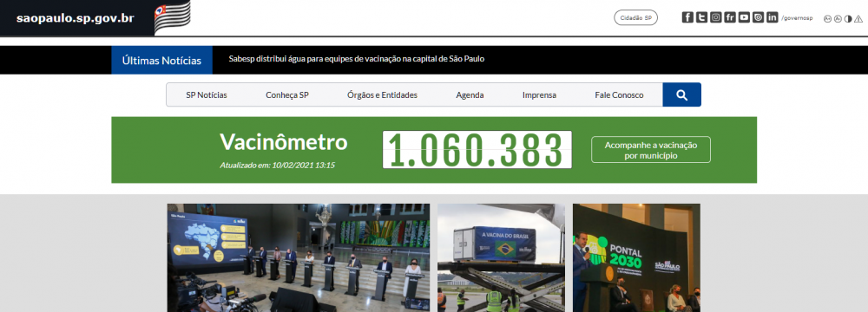The image size is (868, 312).
Task: Open the Twitter social icon
Action: [701, 17]
